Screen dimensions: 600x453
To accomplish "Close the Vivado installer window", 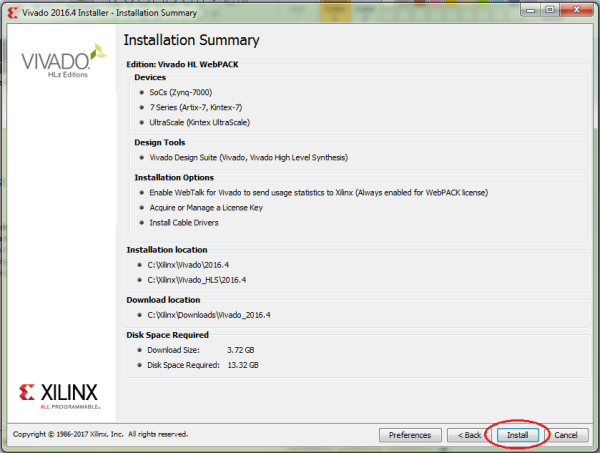I will (577, 10).
